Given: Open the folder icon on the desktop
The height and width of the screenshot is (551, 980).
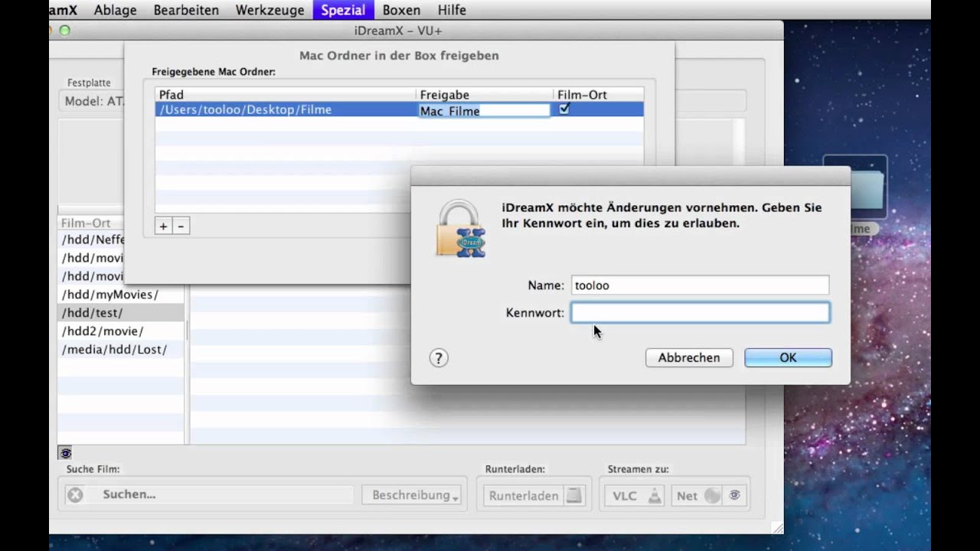Looking at the screenshot, I should point(855,188).
